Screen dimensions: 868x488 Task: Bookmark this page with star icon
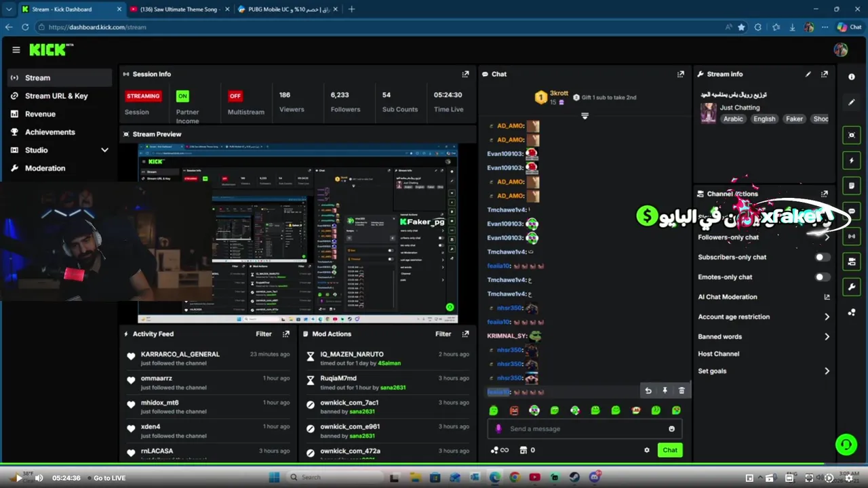[x=741, y=27]
